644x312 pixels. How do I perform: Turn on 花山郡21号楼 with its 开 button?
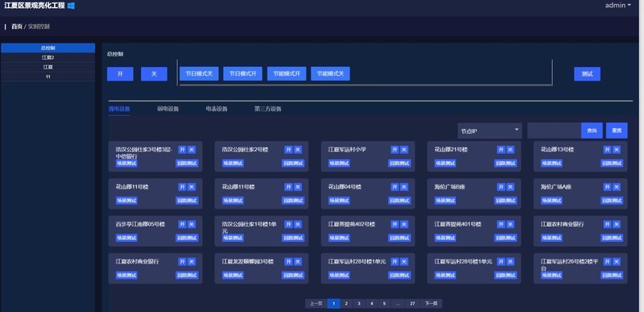pos(501,150)
